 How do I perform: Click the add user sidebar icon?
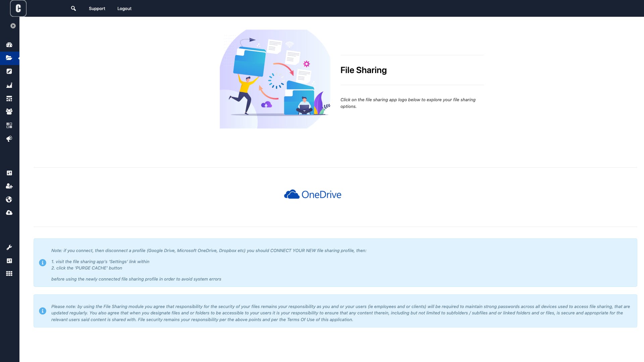9,186
